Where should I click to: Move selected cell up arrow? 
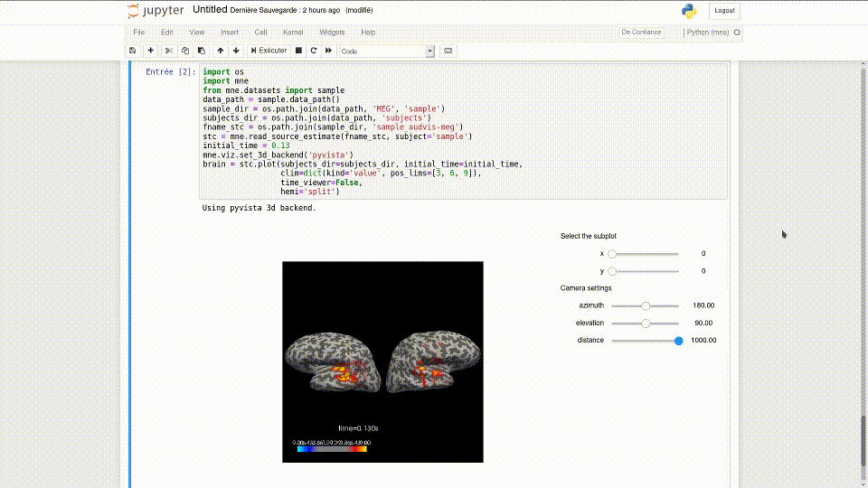[x=221, y=51]
